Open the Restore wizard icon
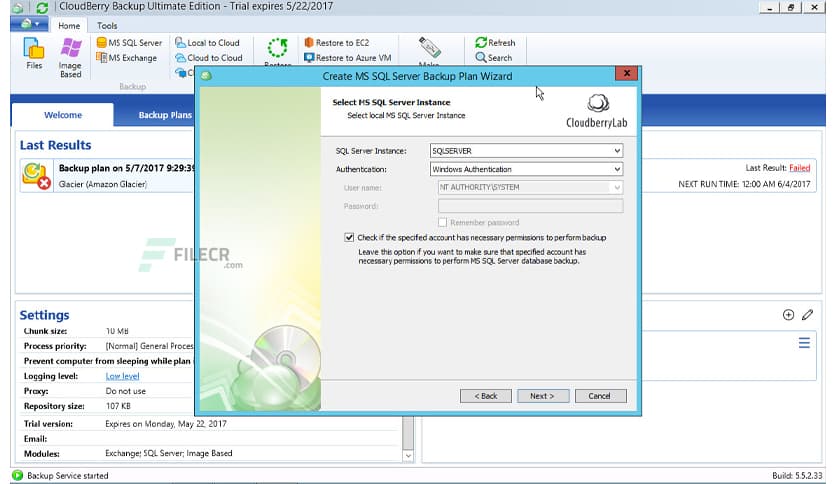The width and height of the screenshot is (836, 484). coord(277,49)
